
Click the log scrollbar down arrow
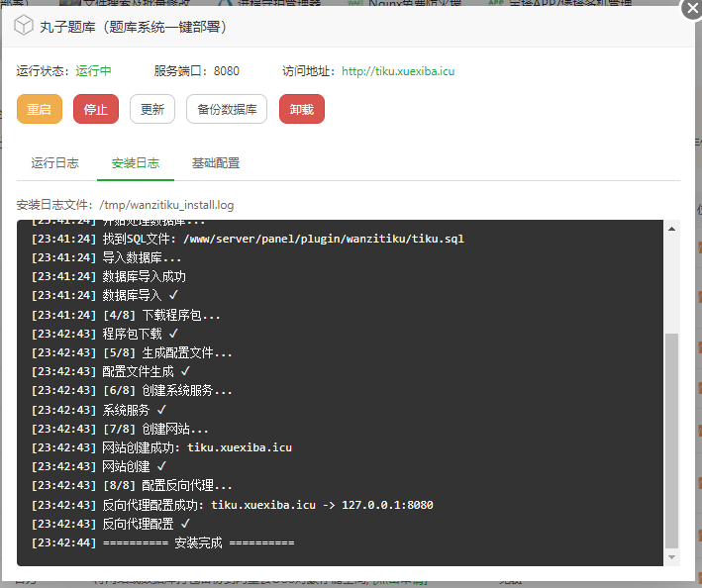tap(671, 557)
